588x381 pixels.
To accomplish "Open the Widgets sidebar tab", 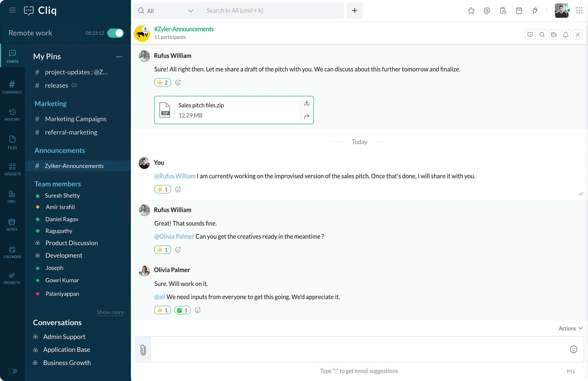I will [12, 169].
